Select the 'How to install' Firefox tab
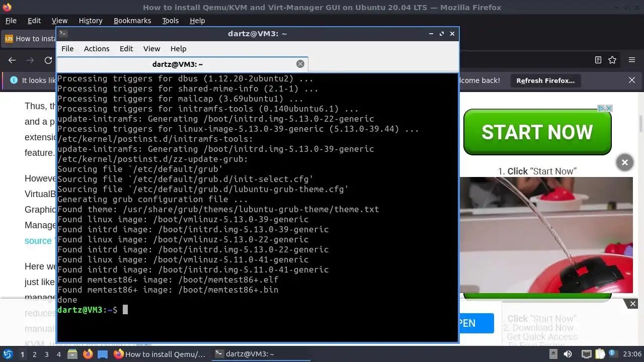This screenshot has height=362, width=644. click(30, 39)
